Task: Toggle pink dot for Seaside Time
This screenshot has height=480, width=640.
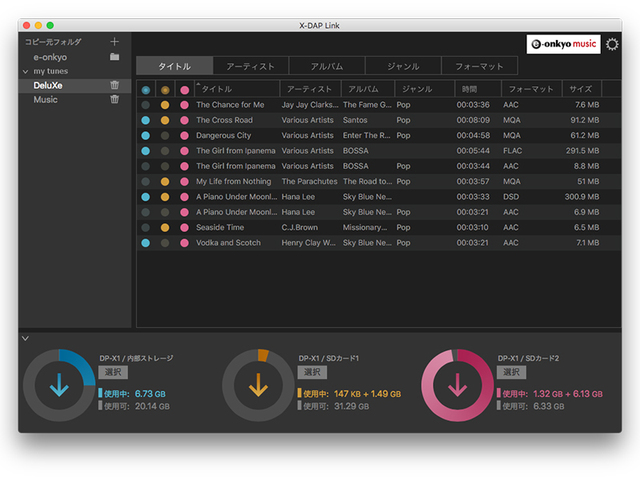Action: [x=184, y=228]
